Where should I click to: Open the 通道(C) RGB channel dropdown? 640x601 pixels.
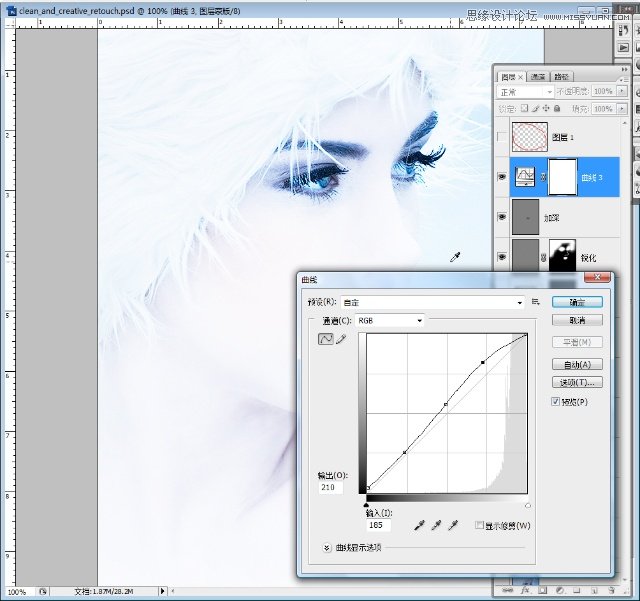point(389,321)
